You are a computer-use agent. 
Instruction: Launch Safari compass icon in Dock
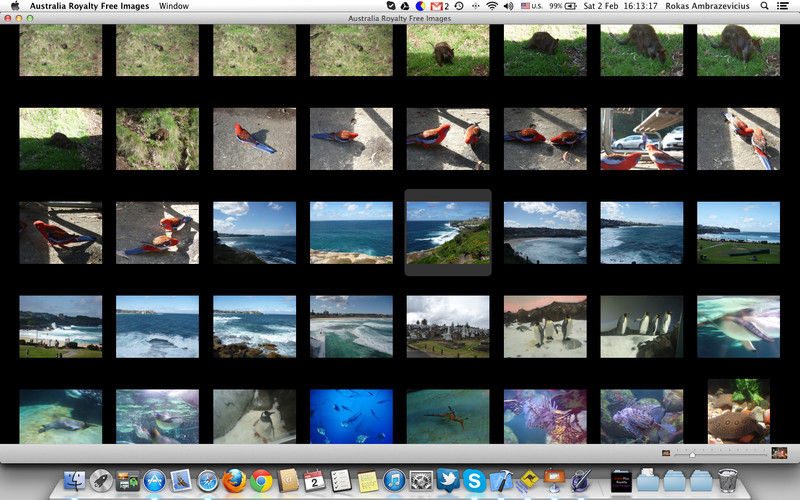(x=208, y=481)
